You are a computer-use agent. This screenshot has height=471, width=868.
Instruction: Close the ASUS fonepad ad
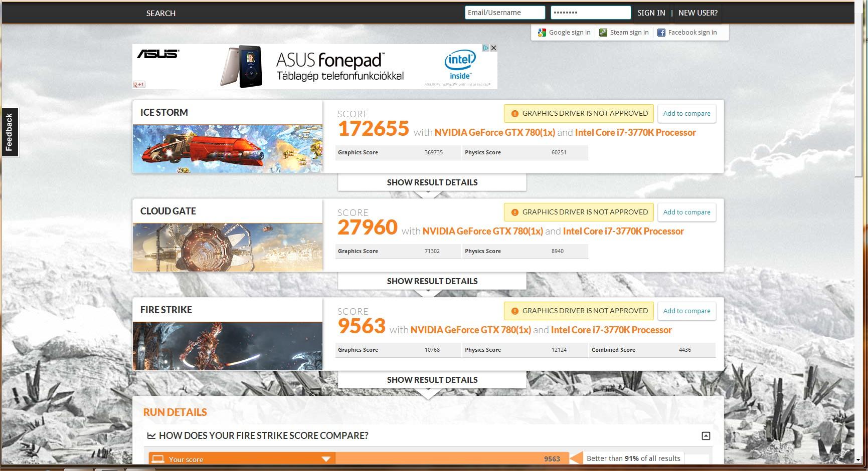tap(493, 48)
